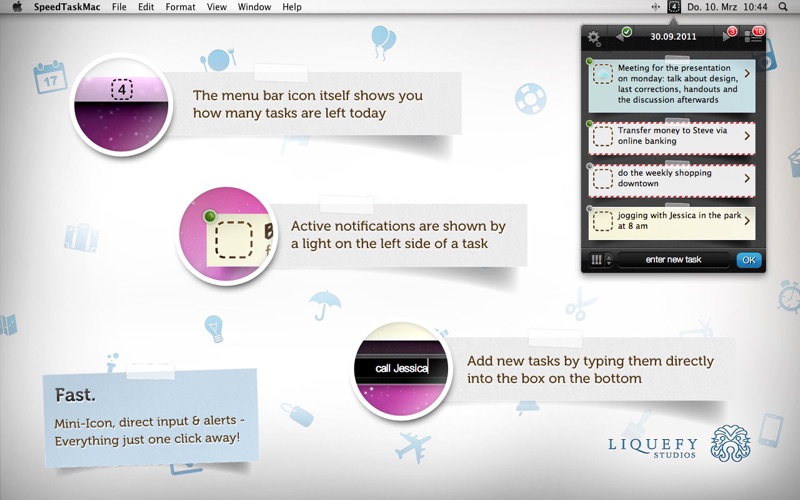
Task: Tick the jogging with Jessica task checkbox
Action: click(x=603, y=221)
